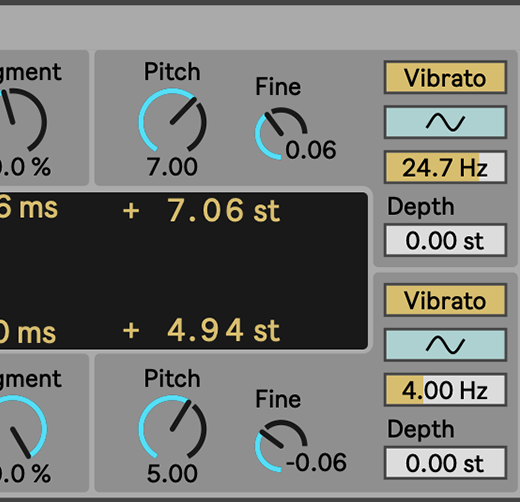Screen dimensions: 520x502
Task: Click the upper Pitch knob set to 7.00
Action: tap(172, 121)
